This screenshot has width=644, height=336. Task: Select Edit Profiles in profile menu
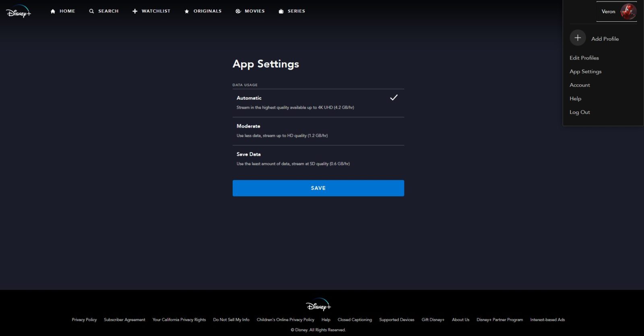[584, 58]
